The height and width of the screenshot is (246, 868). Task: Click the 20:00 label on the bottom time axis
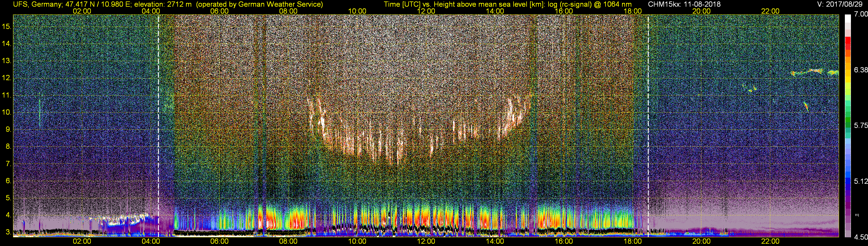702,241
